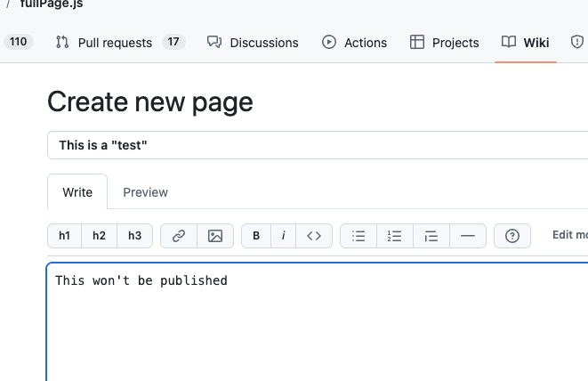
Task: Open the Pull requests tab
Action: click(x=120, y=42)
